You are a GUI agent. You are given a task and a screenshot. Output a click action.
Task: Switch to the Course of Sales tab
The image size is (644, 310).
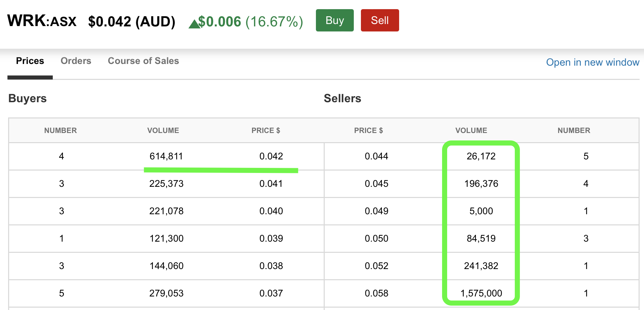[143, 61]
